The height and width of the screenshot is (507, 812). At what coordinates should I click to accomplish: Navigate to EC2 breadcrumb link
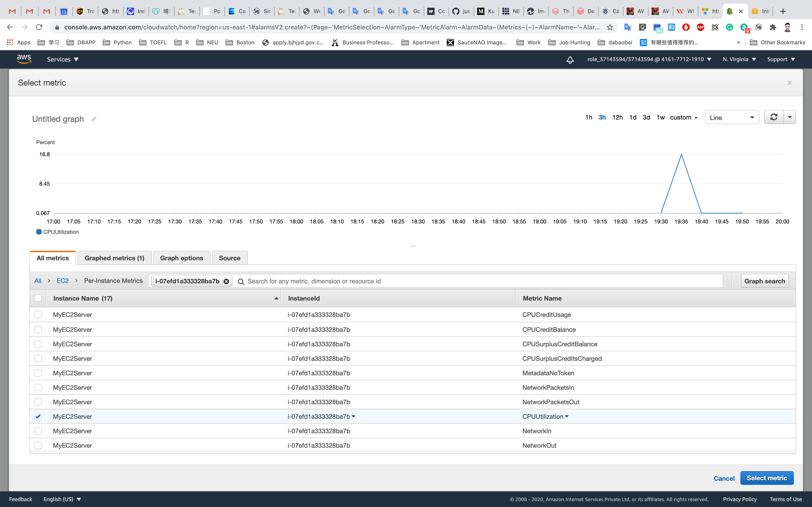coord(62,281)
